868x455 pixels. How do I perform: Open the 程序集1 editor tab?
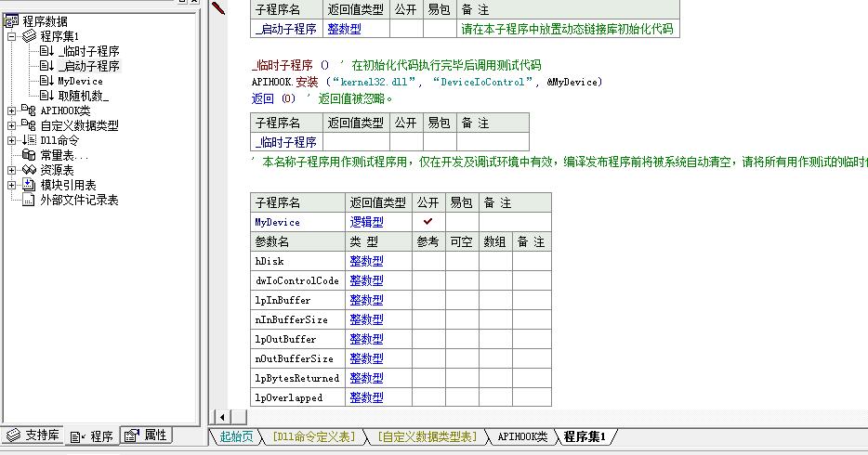coord(585,436)
